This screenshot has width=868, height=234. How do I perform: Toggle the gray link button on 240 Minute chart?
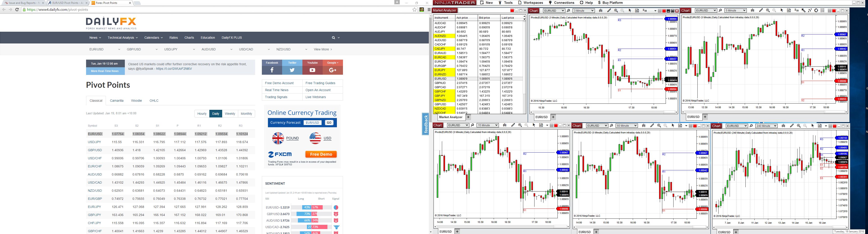pyautogui.click(x=830, y=126)
